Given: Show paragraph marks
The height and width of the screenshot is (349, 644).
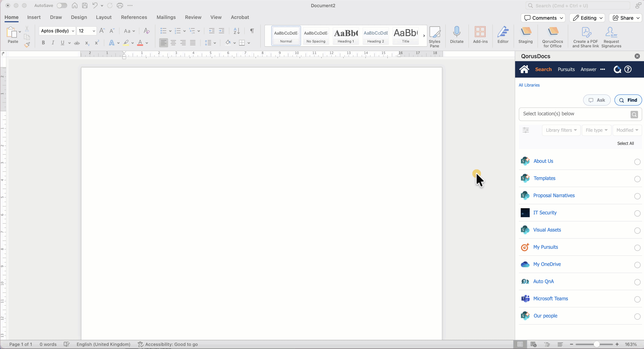Looking at the screenshot, I should (252, 31).
